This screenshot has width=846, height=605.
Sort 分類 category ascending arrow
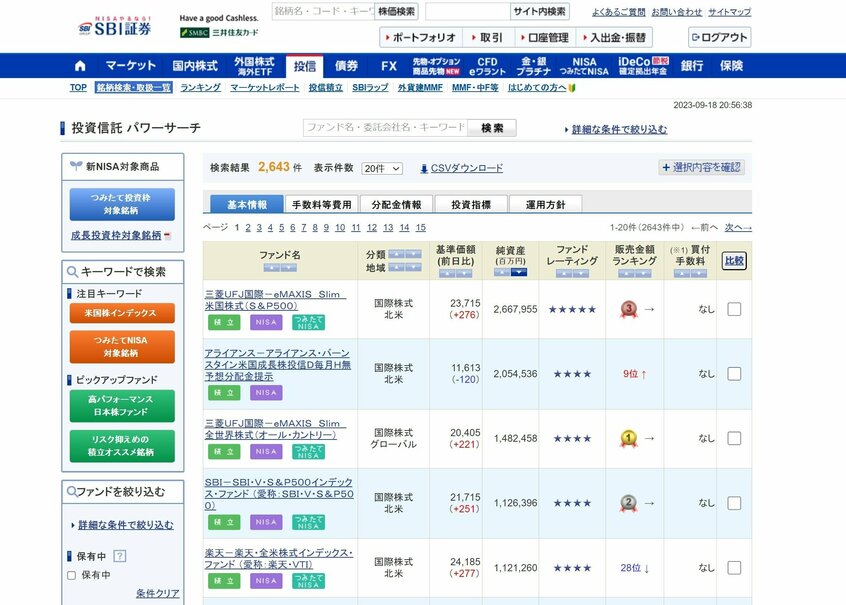click(x=396, y=254)
